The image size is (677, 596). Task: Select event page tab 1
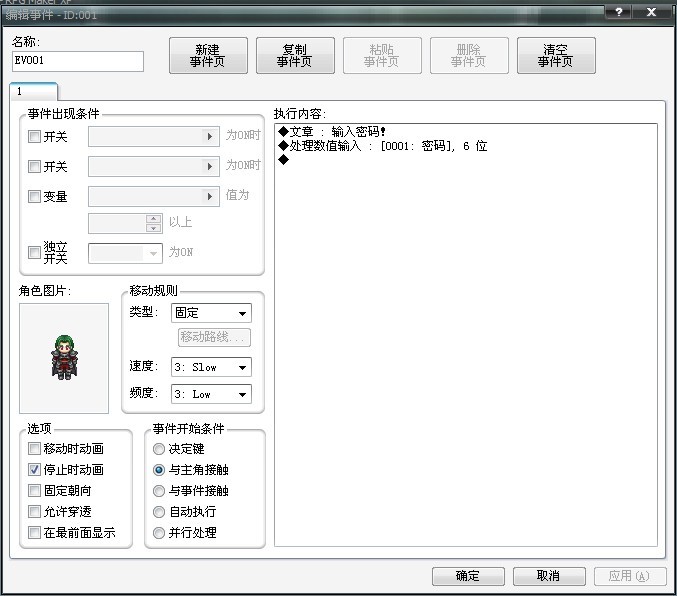tap(33, 92)
